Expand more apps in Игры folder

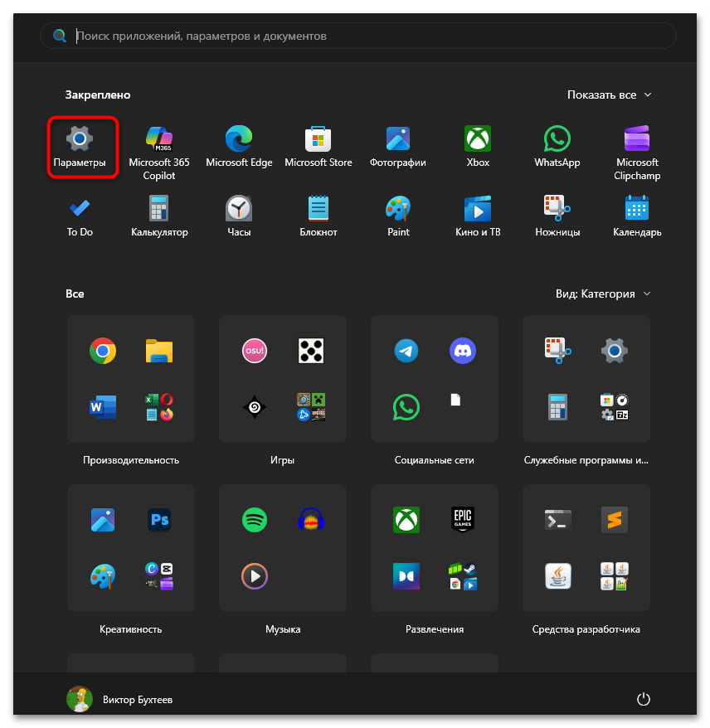click(311, 407)
